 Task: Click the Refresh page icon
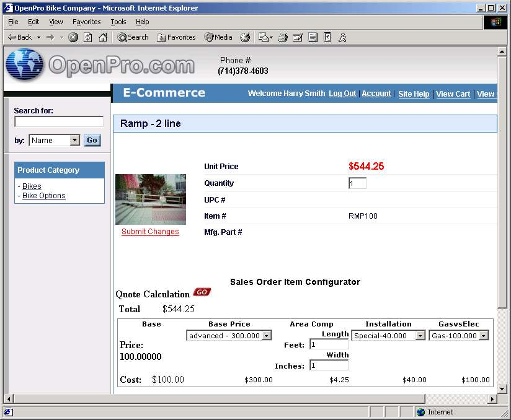click(88, 37)
